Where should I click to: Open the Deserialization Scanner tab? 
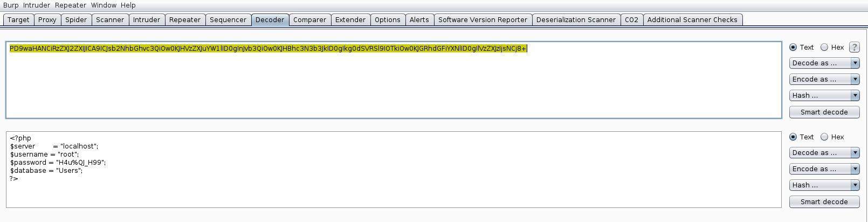tap(575, 20)
